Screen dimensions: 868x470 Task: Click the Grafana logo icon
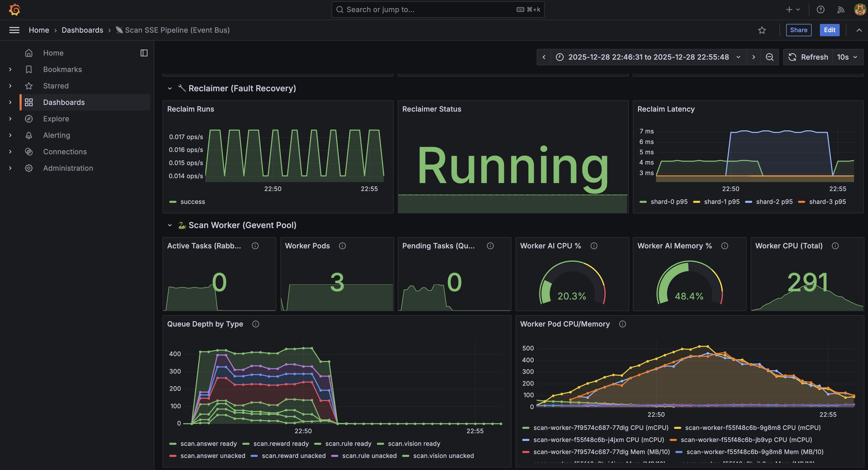(14, 10)
